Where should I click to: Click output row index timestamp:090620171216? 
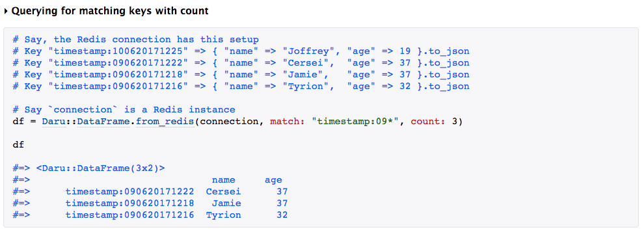(x=130, y=215)
